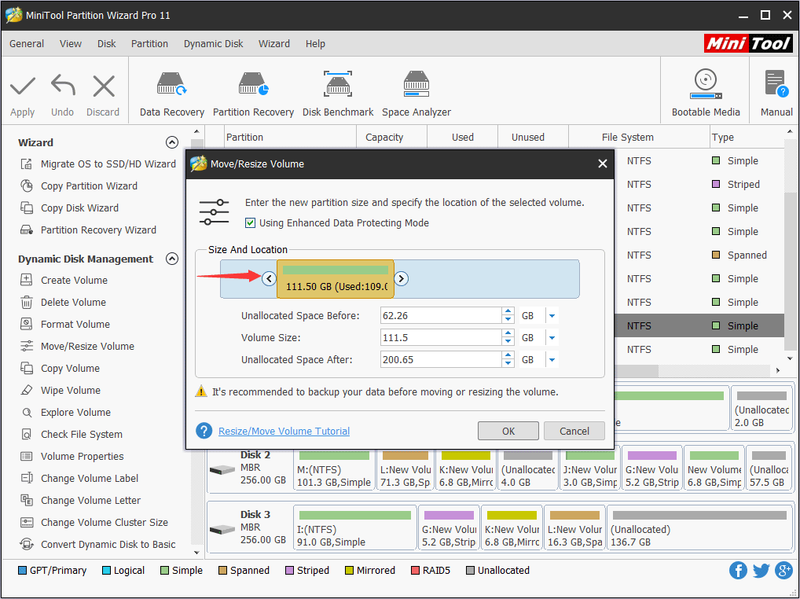Click the left handle of partition slider
This screenshot has width=800, height=599.
pos(269,279)
